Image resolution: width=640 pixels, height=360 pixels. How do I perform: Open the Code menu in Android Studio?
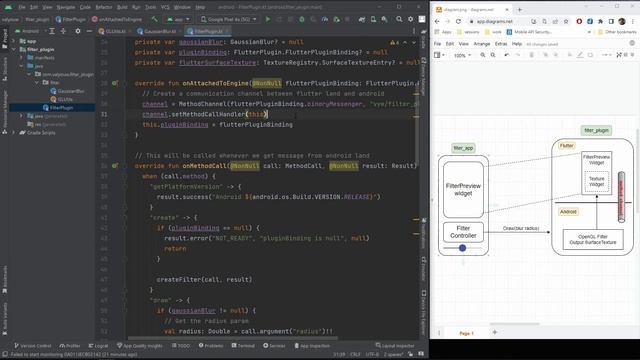85,7
